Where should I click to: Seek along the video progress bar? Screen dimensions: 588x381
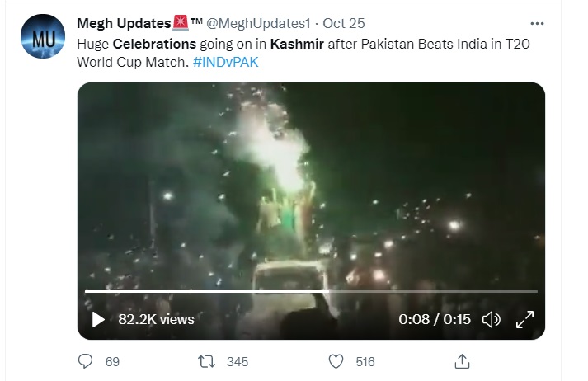tap(311, 292)
